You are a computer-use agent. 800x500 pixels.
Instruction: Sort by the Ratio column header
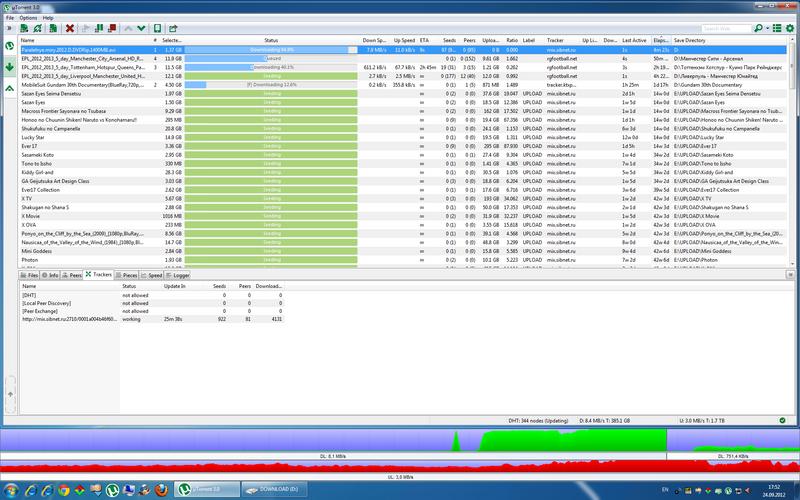click(x=512, y=40)
